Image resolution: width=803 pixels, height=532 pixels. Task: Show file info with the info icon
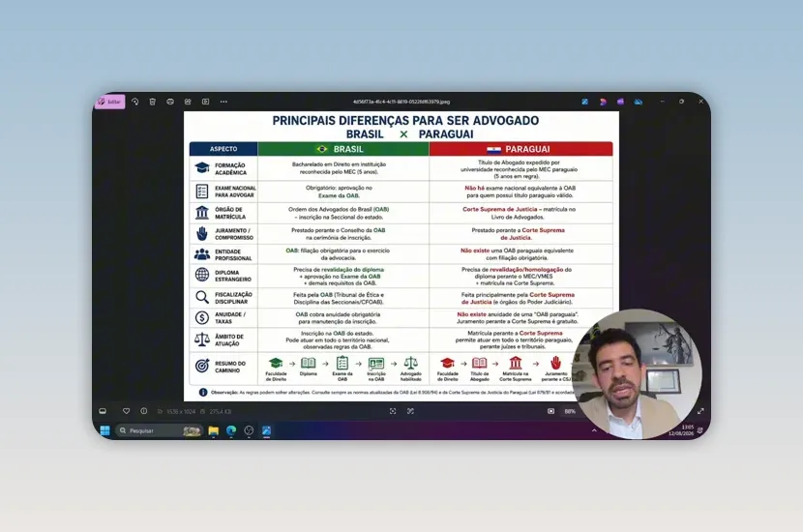(144, 411)
